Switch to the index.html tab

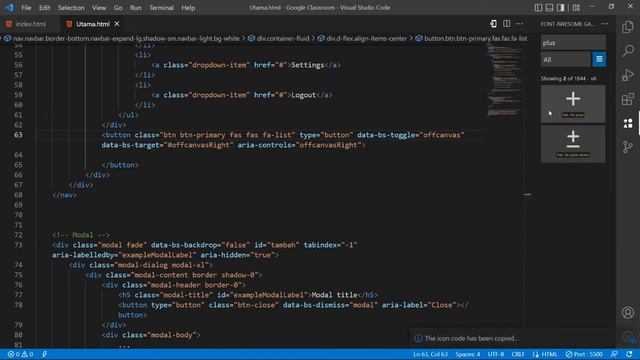click(x=31, y=24)
